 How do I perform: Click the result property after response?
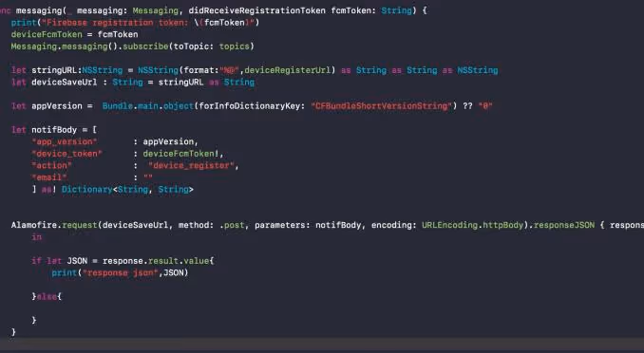(x=163, y=261)
